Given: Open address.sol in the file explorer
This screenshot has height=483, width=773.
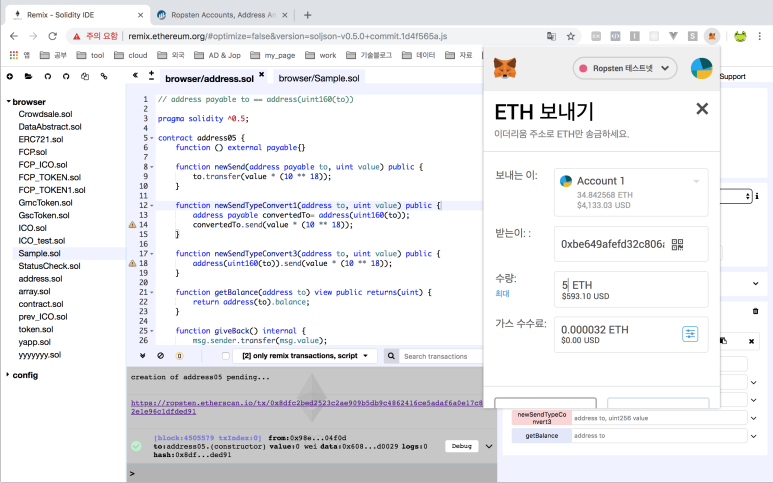Looking at the screenshot, I should click(x=40, y=278).
